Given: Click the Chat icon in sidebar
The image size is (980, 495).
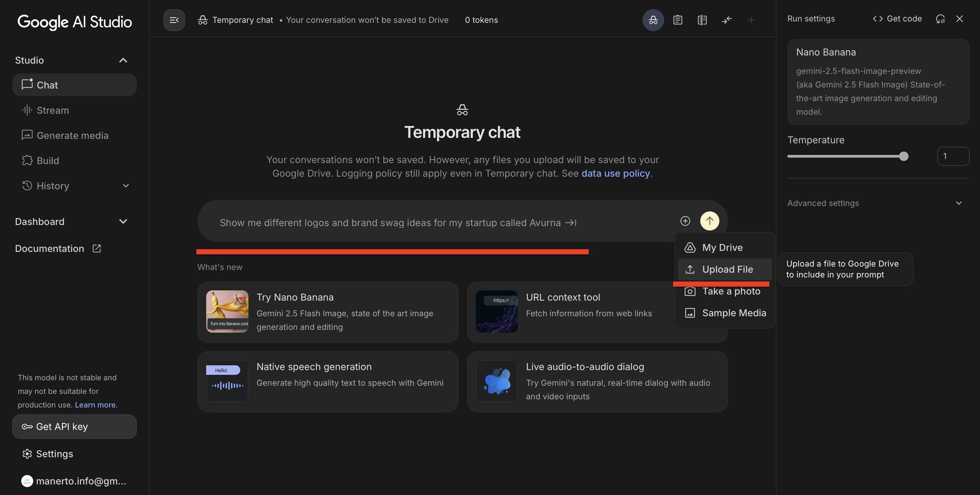Looking at the screenshot, I should 27,84.
